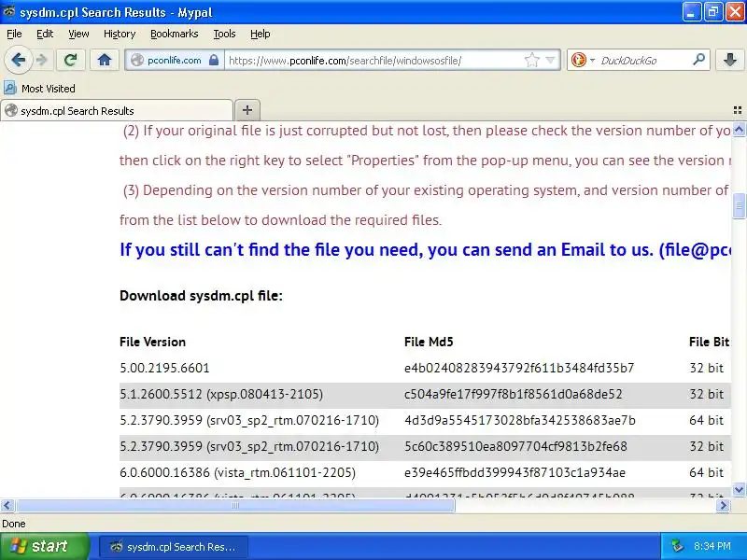Screen dimensions: 747x560
Task: Click horizontal scrollbar left arrow
Action: tap(7, 505)
